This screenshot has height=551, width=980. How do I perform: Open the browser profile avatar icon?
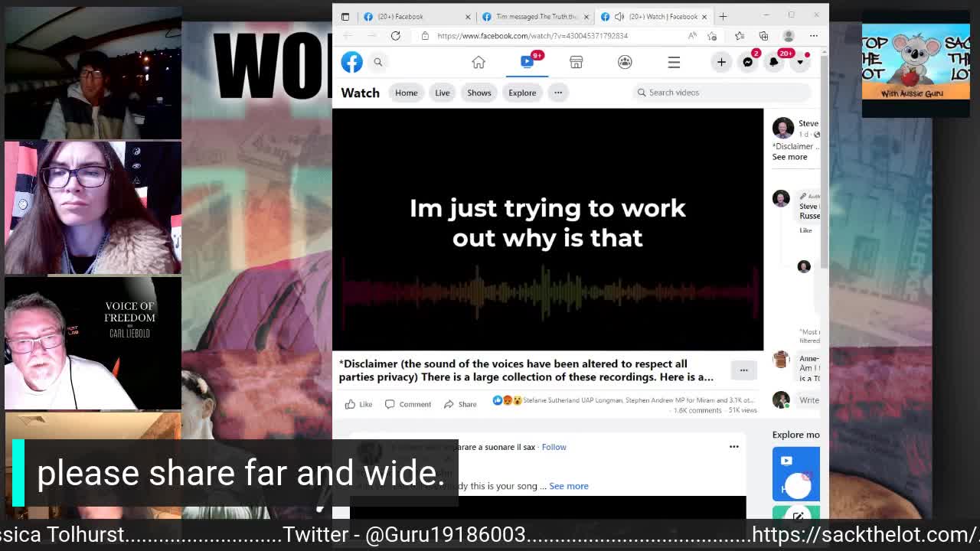pyautogui.click(x=789, y=36)
